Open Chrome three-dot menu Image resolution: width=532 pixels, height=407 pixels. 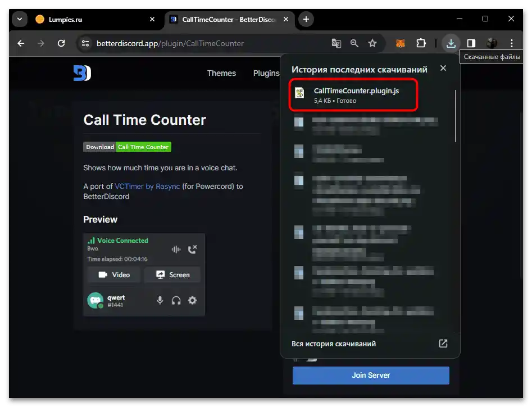pos(512,43)
